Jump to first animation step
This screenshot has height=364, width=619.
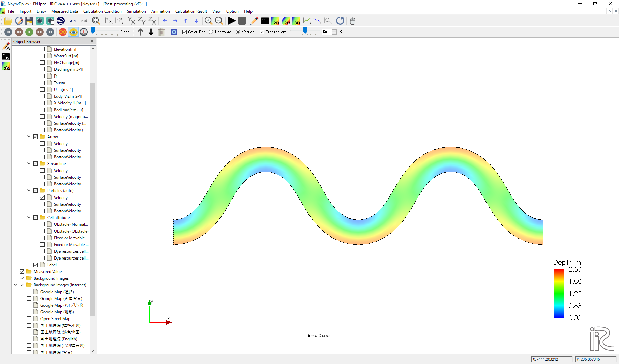tap(8, 32)
